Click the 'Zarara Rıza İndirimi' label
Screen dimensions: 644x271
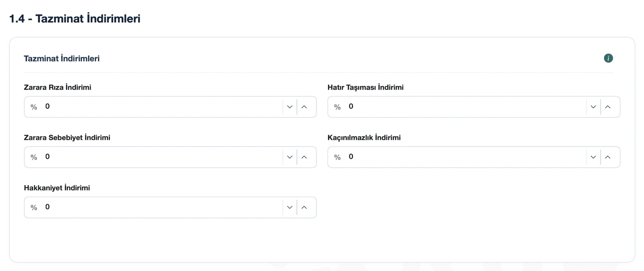(x=57, y=87)
